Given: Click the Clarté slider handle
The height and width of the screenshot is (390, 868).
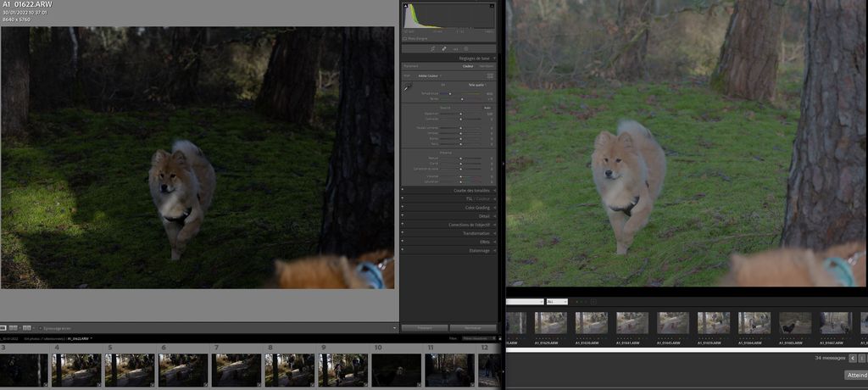Looking at the screenshot, I should pos(460,164).
